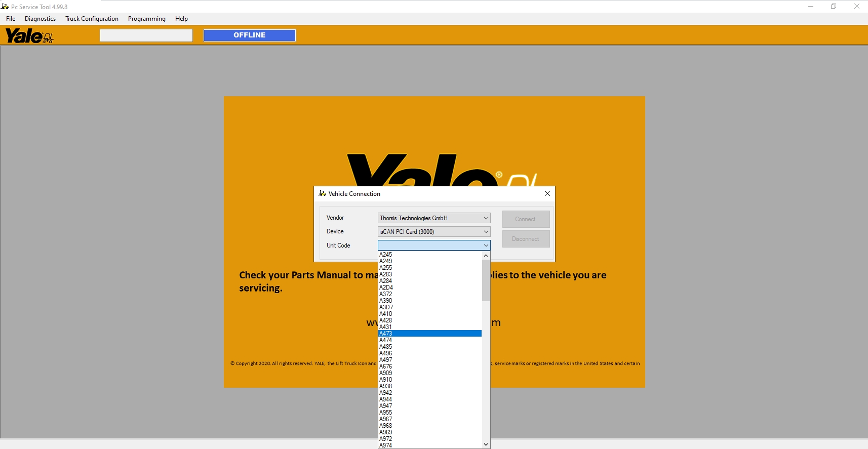Select unit code A968
This screenshot has width=868, height=449.
(x=430, y=426)
